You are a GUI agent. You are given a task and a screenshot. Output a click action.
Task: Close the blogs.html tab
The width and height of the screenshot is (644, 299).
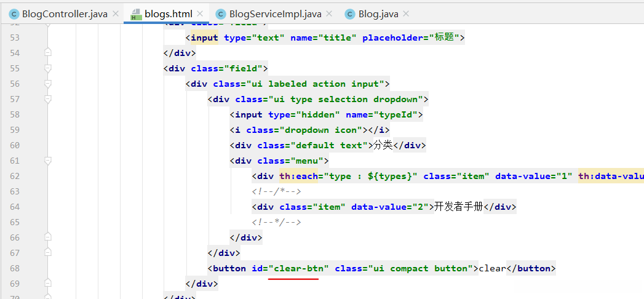200,14
